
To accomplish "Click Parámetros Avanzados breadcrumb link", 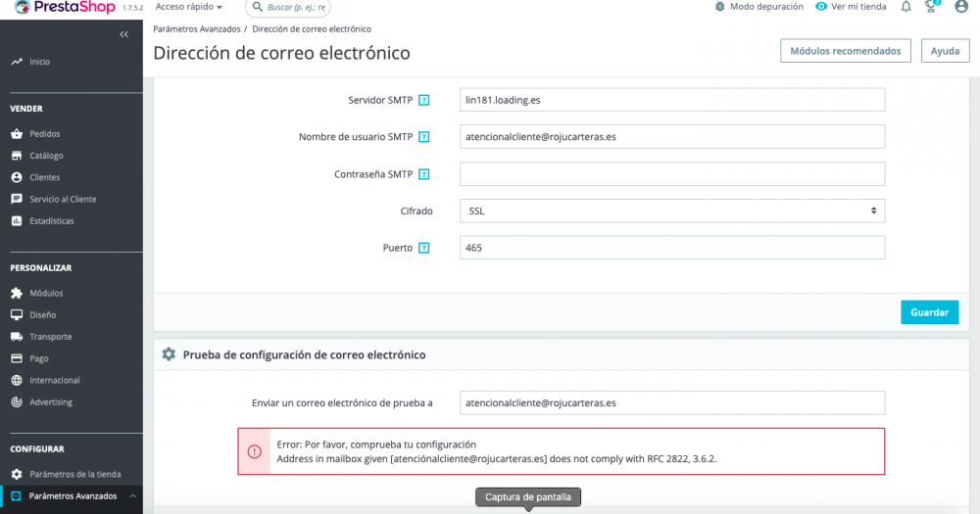I will pos(196,29).
